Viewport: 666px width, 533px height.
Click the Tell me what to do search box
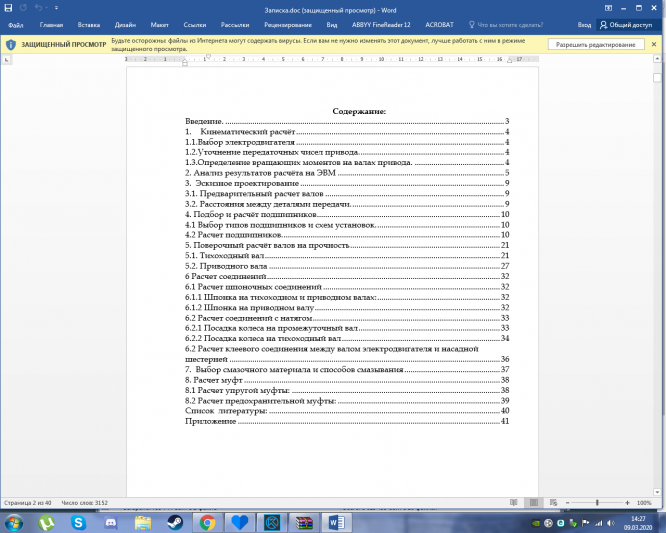(x=506, y=25)
